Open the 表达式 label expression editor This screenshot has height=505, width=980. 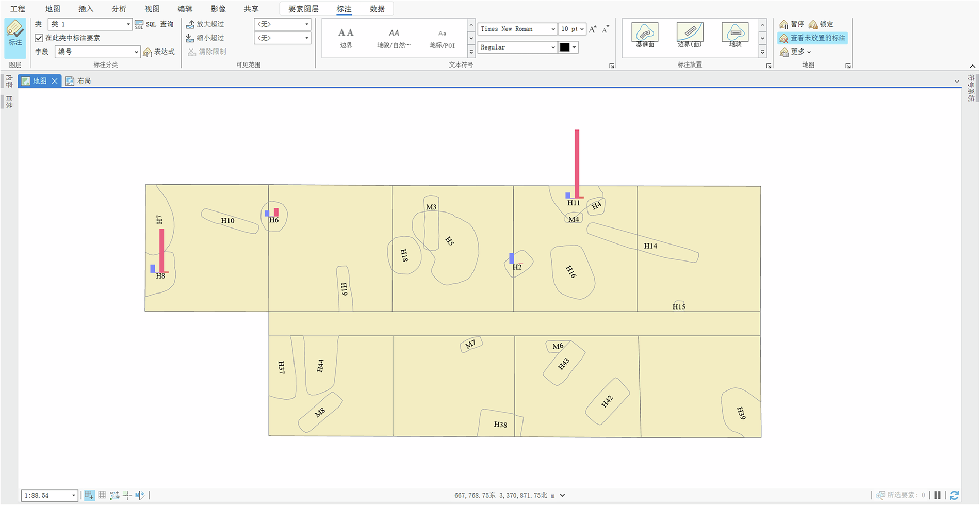click(x=159, y=52)
